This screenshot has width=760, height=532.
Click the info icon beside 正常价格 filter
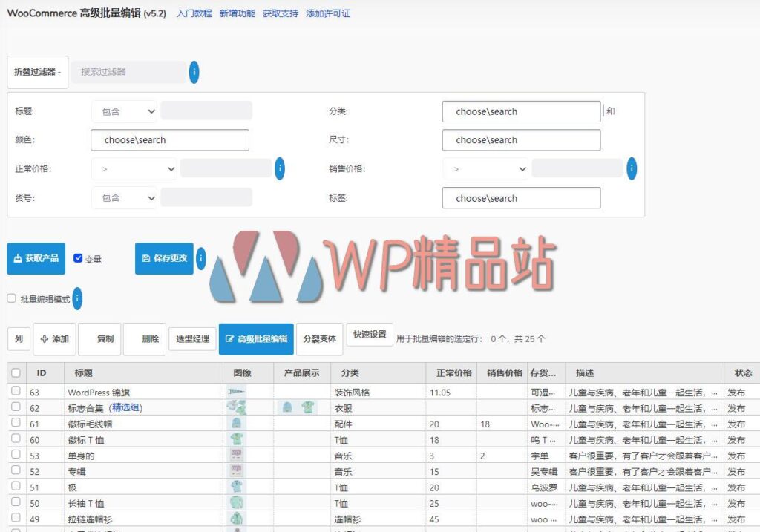280,169
